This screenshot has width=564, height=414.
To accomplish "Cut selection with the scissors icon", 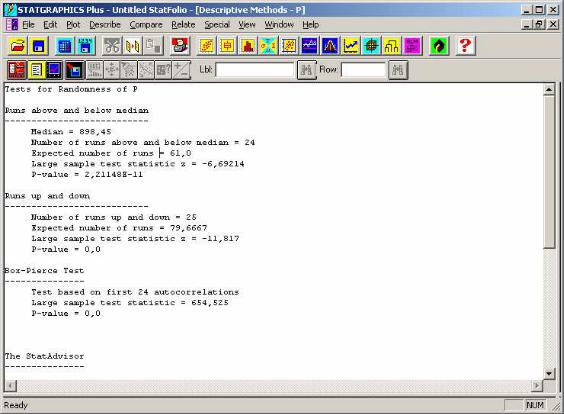I will [x=112, y=46].
